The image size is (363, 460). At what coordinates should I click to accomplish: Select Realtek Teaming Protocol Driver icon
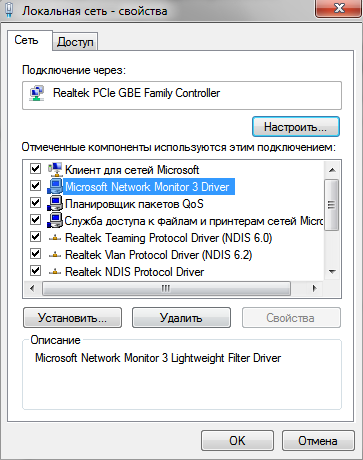55,238
